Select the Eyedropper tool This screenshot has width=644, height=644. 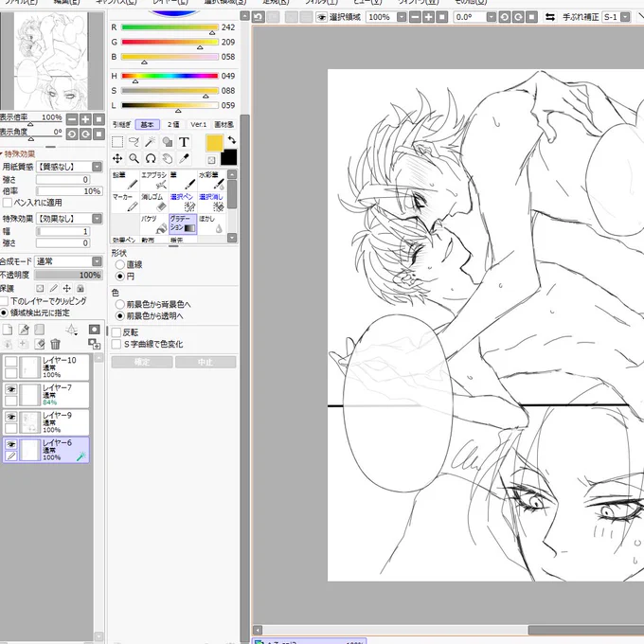coord(184,158)
